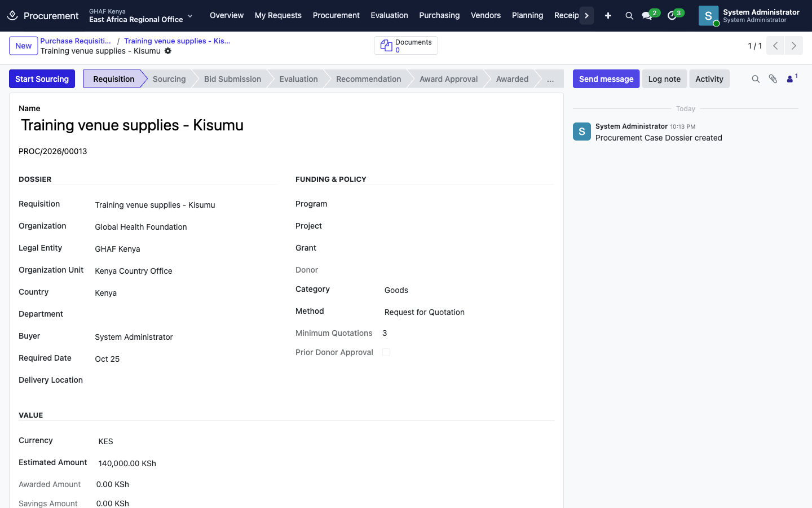Open the Evaluation menu in top bar
The height and width of the screenshot is (508, 812).
pos(389,15)
